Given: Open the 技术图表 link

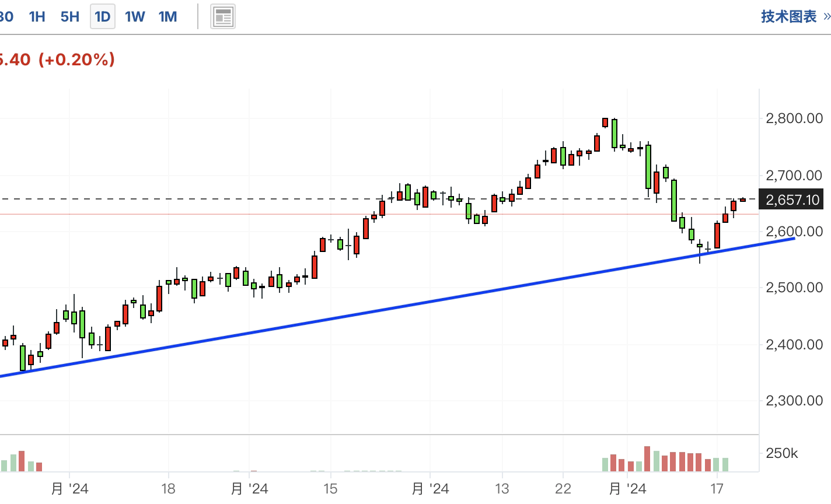Looking at the screenshot, I should (x=788, y=16).
